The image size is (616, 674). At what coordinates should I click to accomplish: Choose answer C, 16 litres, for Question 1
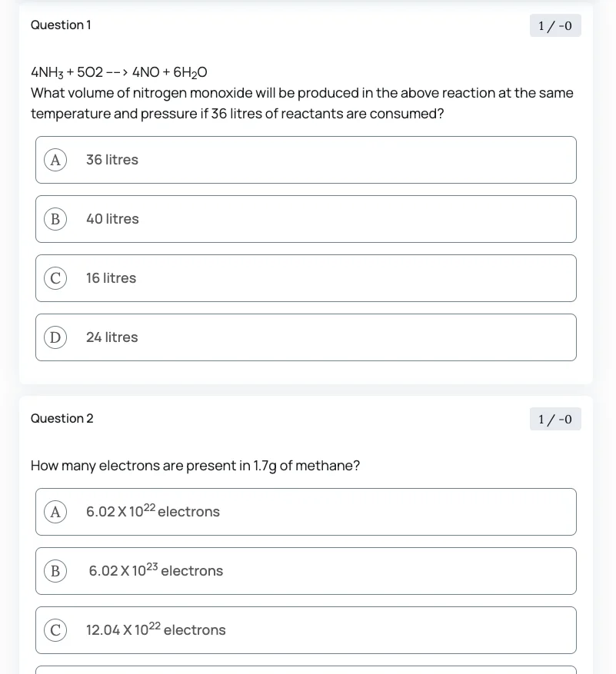[305, 277]
